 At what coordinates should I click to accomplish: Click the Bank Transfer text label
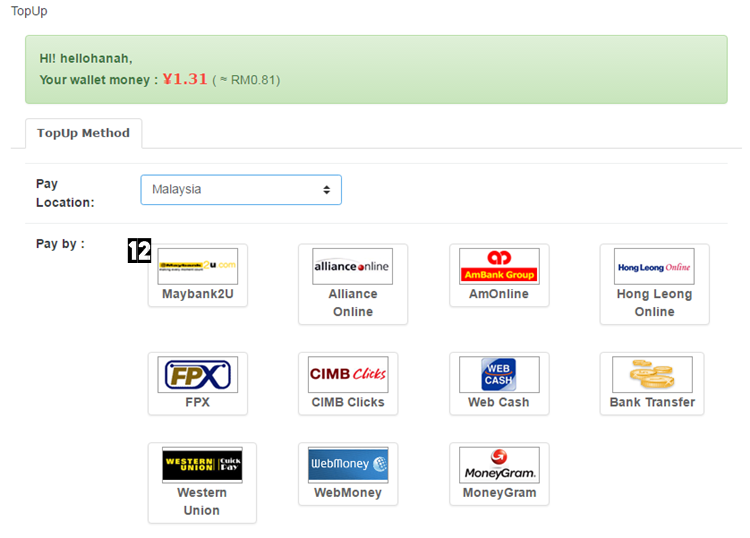[652, 402]
